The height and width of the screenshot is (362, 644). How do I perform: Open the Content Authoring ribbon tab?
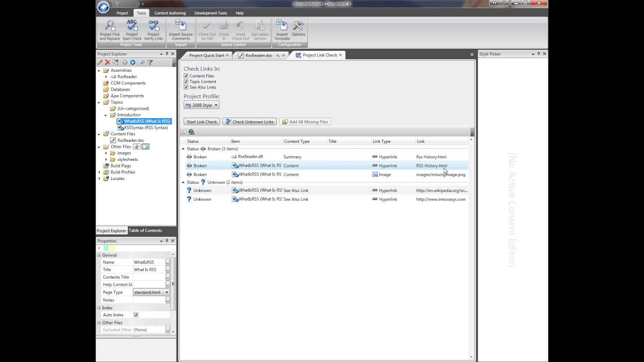click(x=170, y=13)
